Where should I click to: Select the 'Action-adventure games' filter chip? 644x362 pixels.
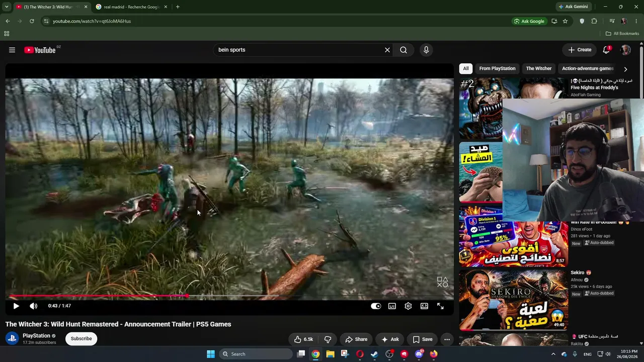[x=588, y=68]
